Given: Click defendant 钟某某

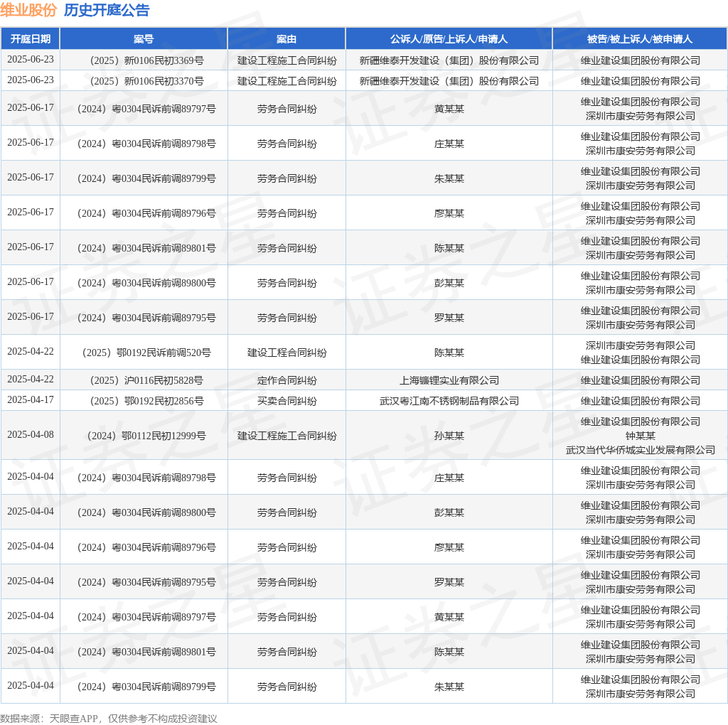Looking at the screenshot, I should pos(641,436).
